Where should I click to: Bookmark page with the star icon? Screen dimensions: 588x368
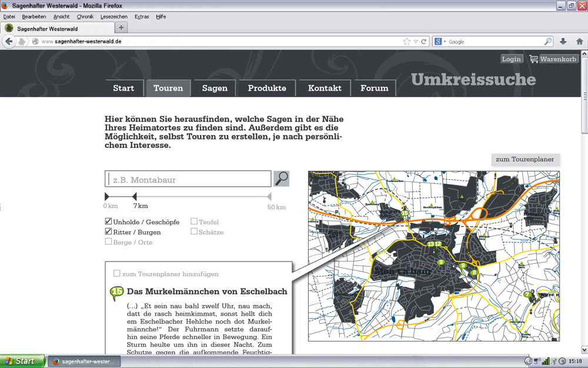point(407,42)
